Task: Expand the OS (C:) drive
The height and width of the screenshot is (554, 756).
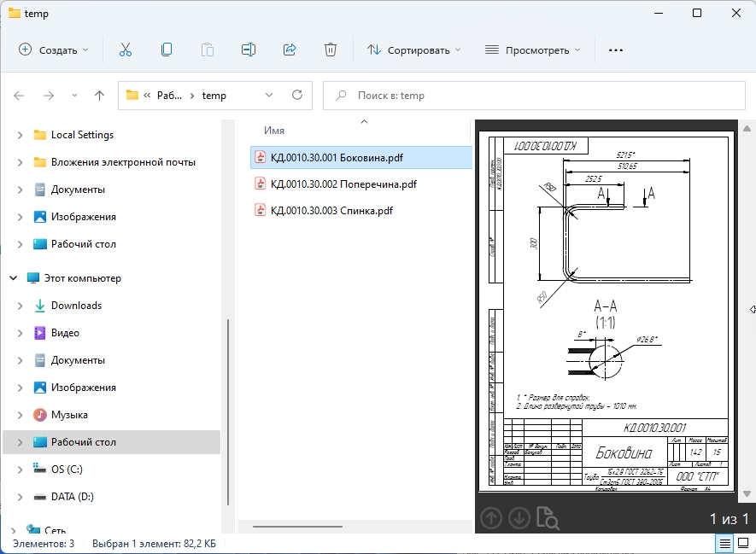Action: click(x=20, y=469)
